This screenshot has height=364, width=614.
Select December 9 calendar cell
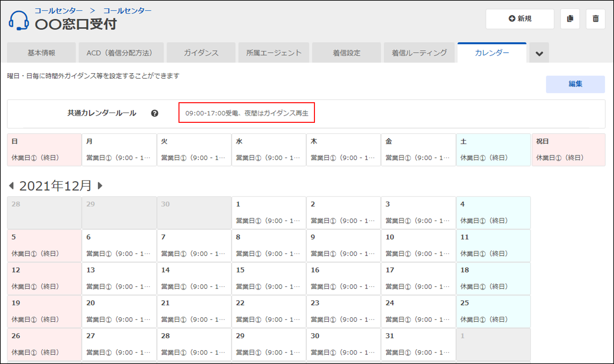click(344, 246)
